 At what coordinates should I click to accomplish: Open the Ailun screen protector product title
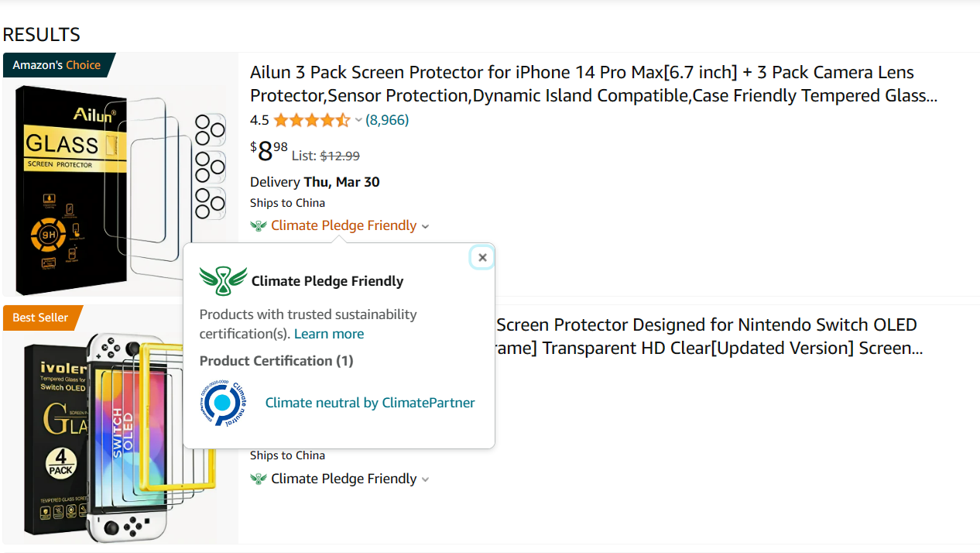593,84
